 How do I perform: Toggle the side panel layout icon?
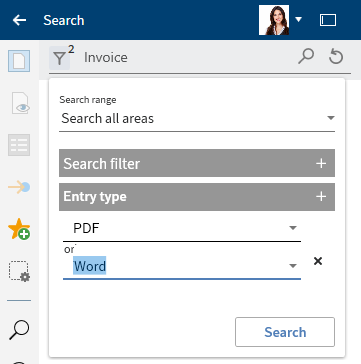click(x=328, y=20)
